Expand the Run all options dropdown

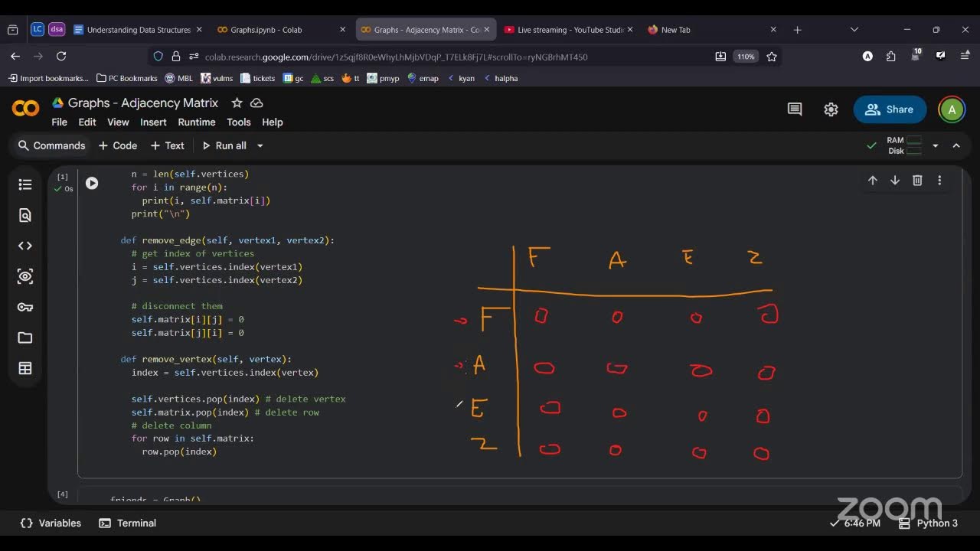point(260,145)
